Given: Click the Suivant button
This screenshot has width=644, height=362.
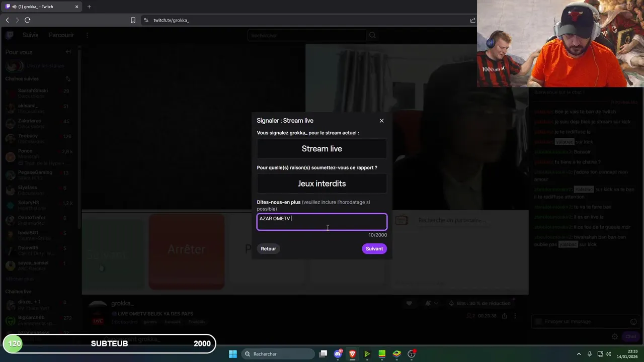Looking at the screenshot, I should (374, 249).
